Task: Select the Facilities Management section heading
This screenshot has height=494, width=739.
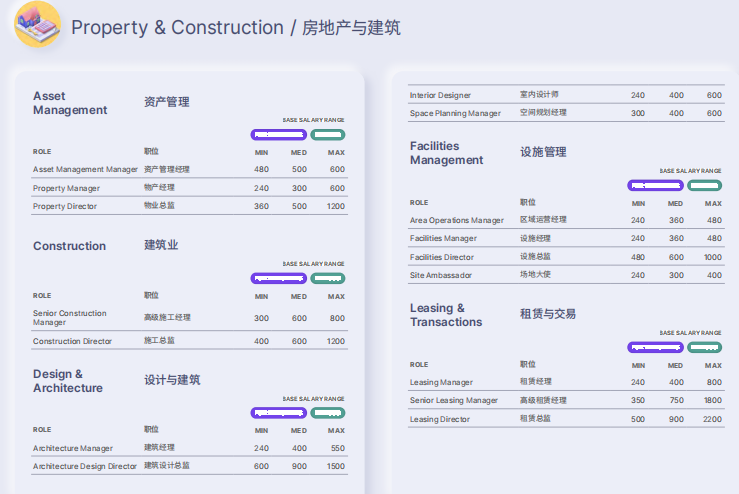Action: pos(446,153)
